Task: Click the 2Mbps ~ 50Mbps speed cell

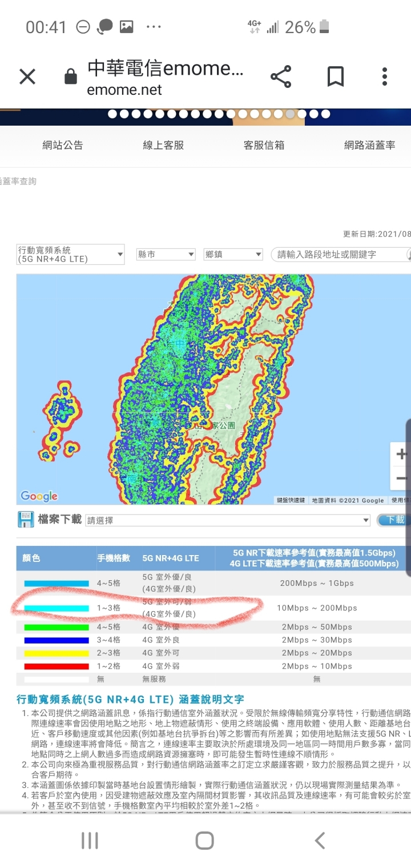Action: coord(317,627)
